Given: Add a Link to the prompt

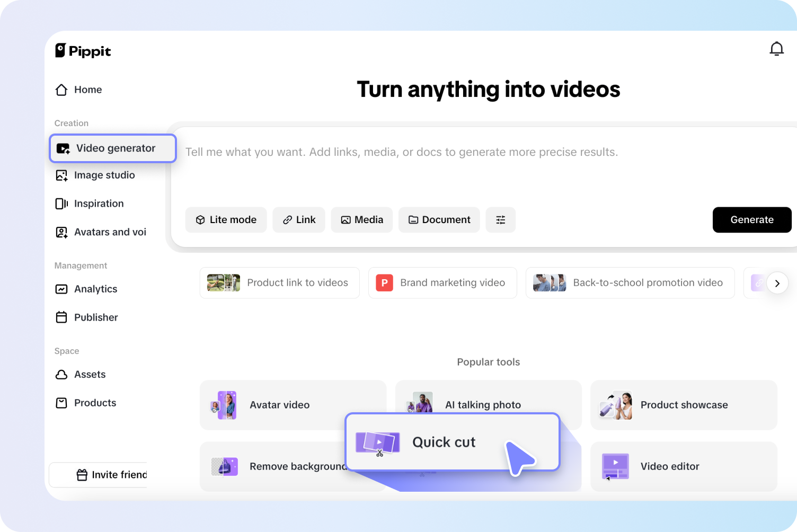Looking at the screenshot, I should pos(299,220).
